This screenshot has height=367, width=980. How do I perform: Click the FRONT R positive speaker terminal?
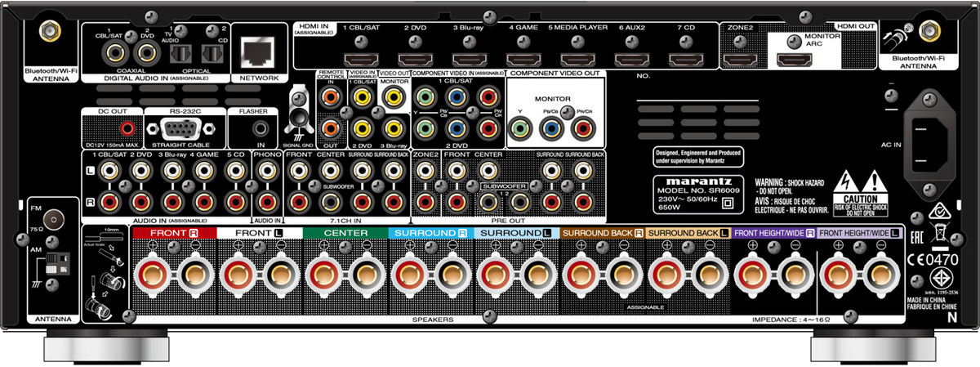point(152,274)
